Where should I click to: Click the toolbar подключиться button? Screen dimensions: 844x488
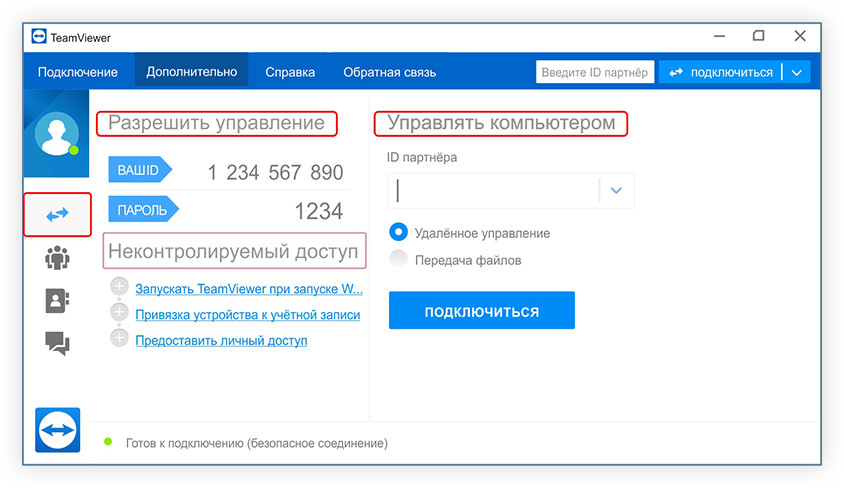tap(721, 73)
